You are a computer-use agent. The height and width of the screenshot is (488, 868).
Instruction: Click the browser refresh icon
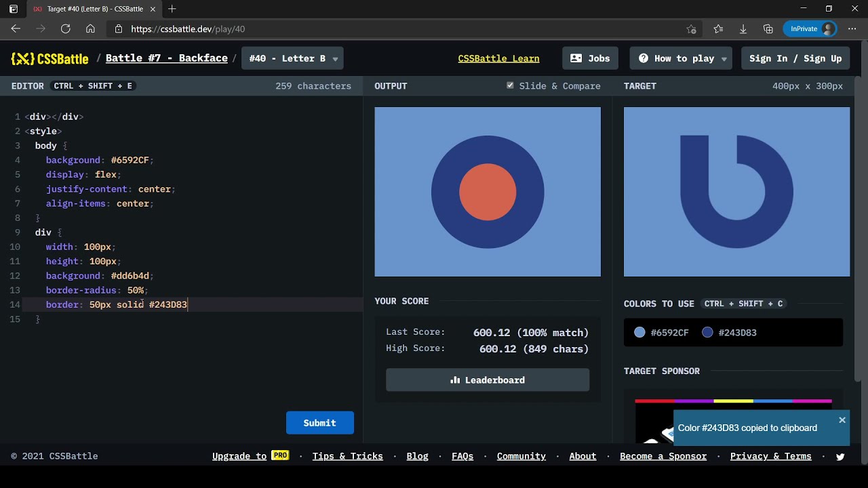[x=65, y=29]
